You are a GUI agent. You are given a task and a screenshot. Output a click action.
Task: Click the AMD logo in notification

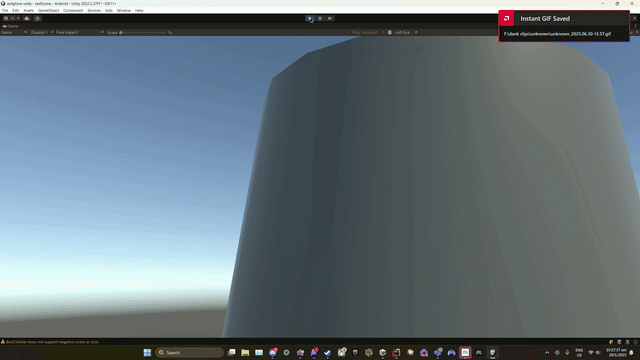pyautogui.click(x=507, y=18)
